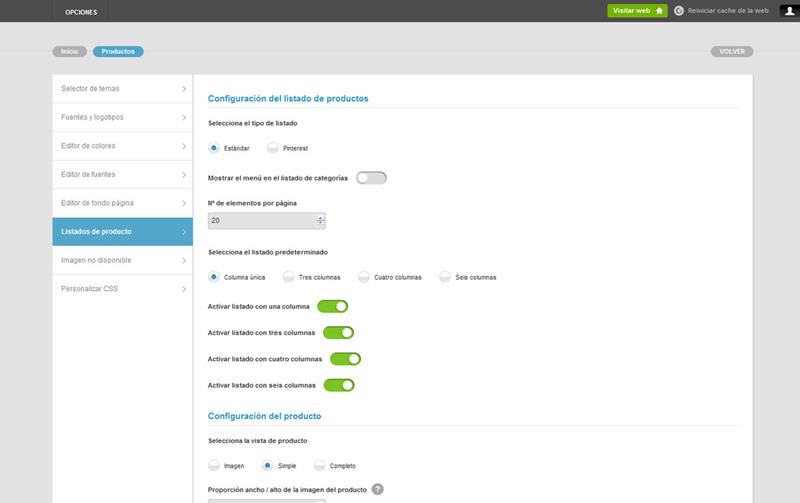Choose Tres columnas as default listing
The width and height of the screenshot is (800, 503).
pos(289,277)
